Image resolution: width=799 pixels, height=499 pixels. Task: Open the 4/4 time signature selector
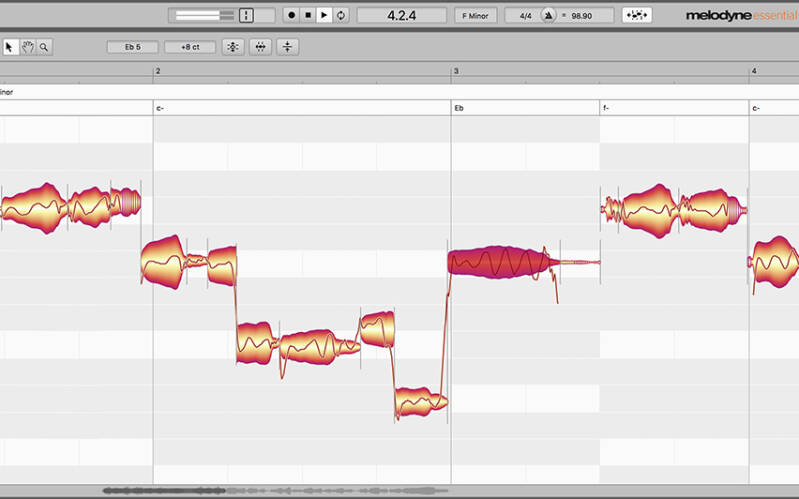[x=525, y=16]
